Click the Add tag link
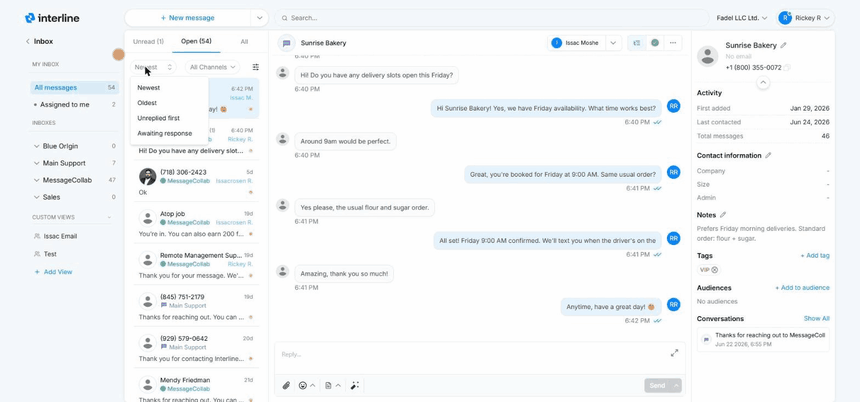The image size is (860, 402). click(814, 256)
